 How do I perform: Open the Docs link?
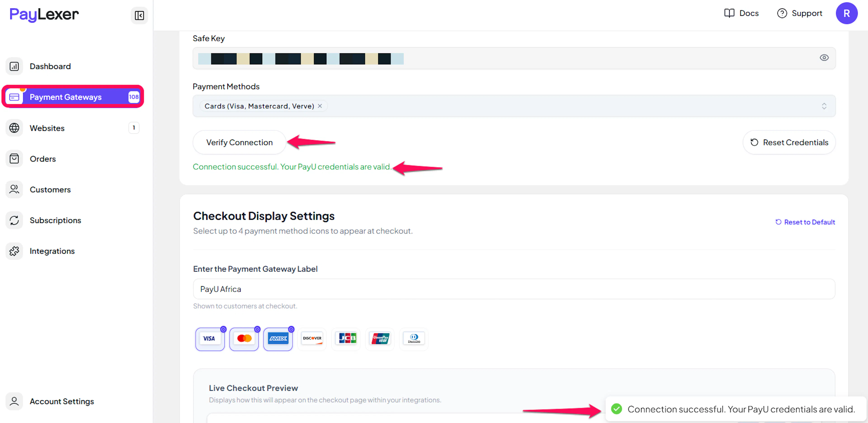(741, 13)
